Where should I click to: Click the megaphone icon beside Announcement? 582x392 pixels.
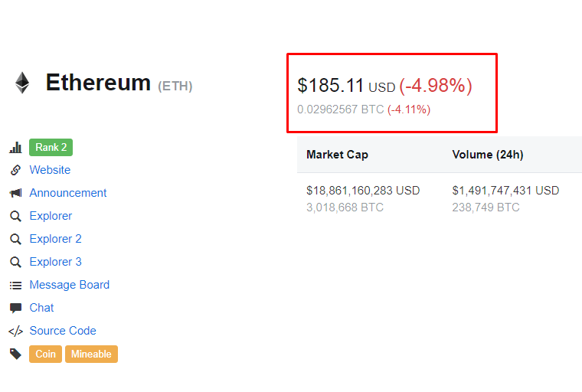click(x=15, y=193)
